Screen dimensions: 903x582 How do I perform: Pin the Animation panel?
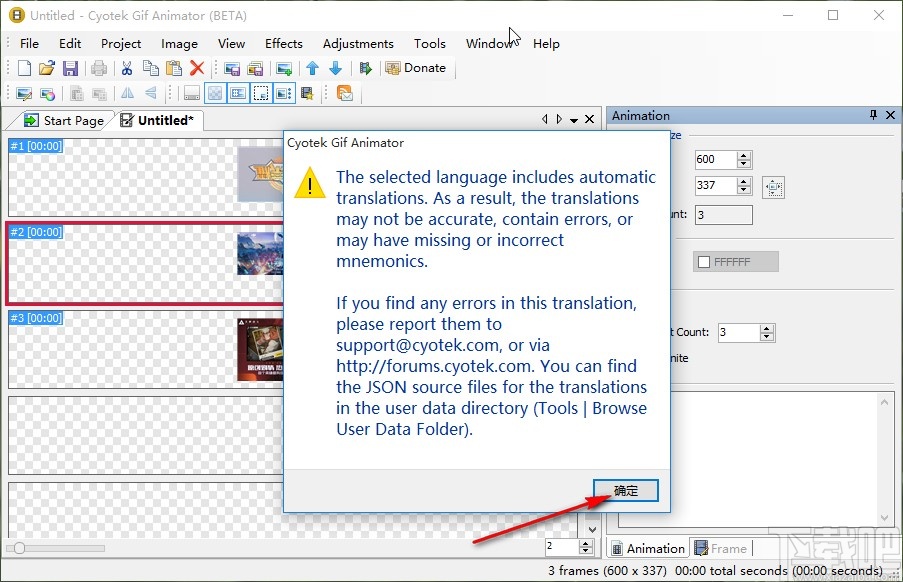pyautogui.click(x=873, y=115)
